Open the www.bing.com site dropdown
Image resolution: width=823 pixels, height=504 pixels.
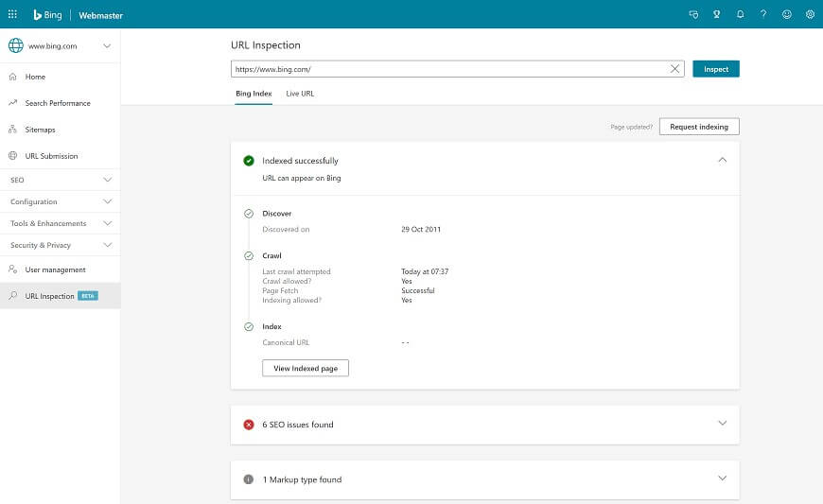tap(107, 45)
